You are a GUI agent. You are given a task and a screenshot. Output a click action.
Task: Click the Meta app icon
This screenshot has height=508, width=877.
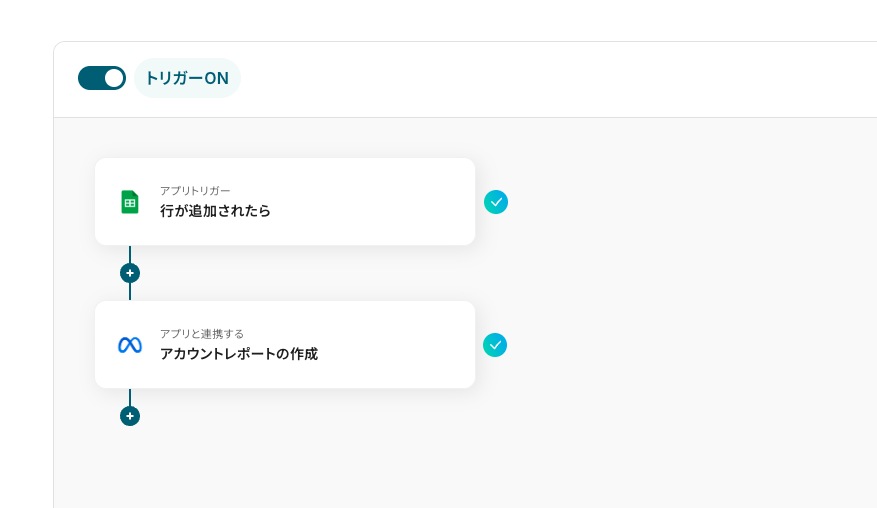coord(130,345)
